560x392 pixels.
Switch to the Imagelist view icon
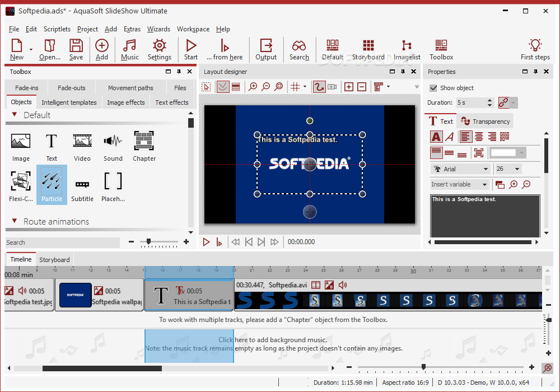point(407,50)
